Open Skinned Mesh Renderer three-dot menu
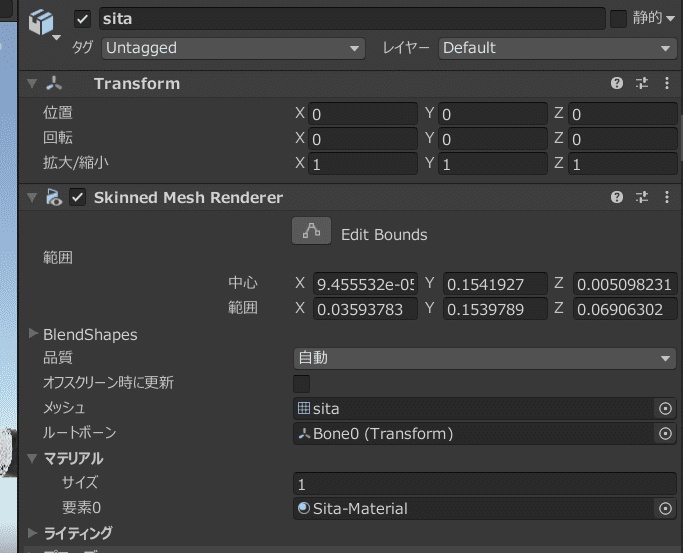 (667, 197)
